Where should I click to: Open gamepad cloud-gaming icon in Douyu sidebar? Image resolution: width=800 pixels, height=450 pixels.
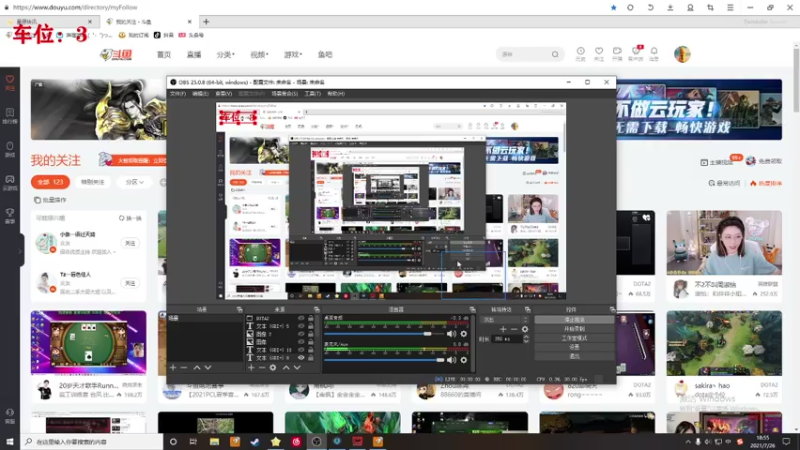tap(10, 182)
